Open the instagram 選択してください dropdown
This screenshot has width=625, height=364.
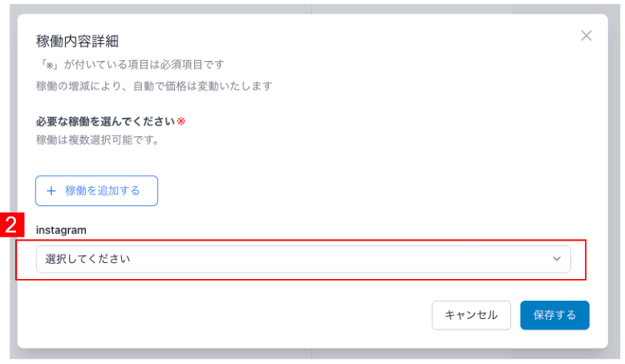pos(303,259)
